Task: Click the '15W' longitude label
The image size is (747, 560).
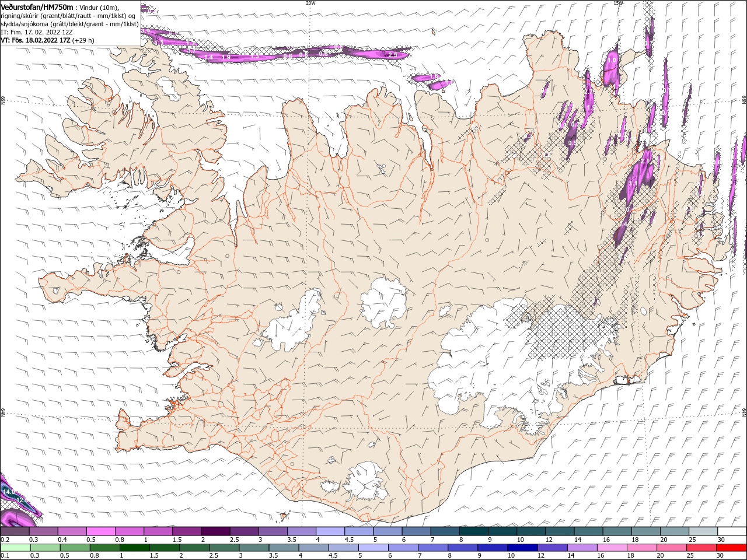Action: (617, 3)
